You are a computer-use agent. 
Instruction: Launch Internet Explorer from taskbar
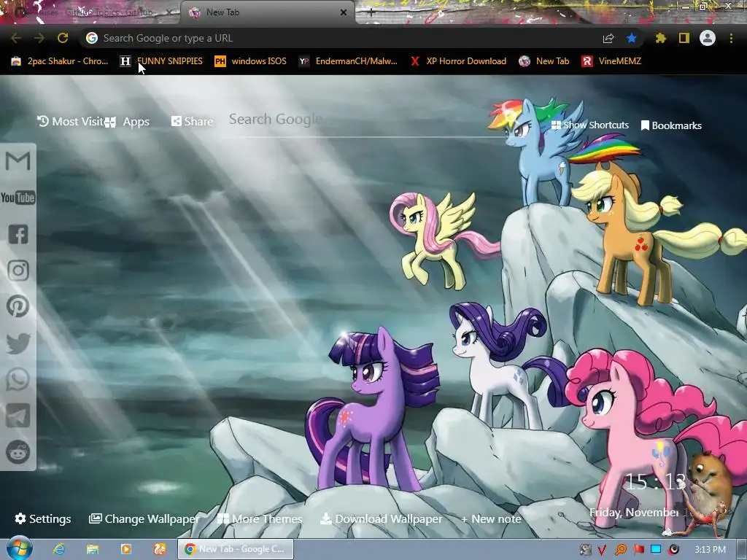[x=59, y=549]
